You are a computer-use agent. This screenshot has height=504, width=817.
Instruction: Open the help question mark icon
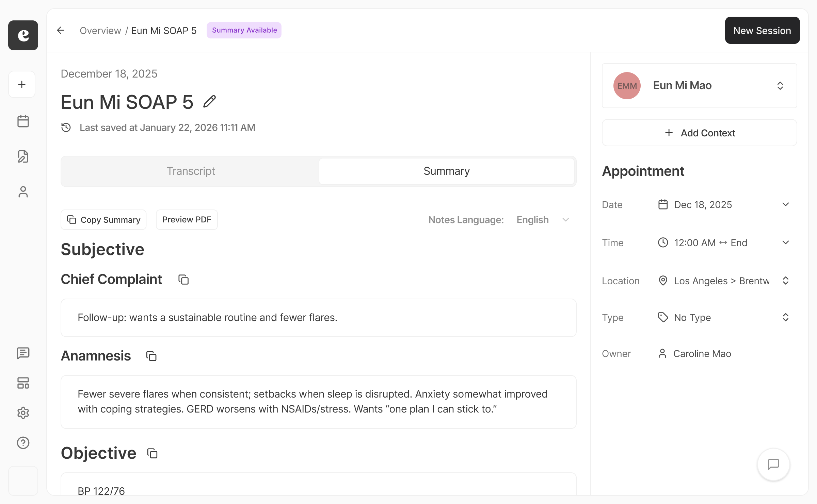(x=23, y=443)
